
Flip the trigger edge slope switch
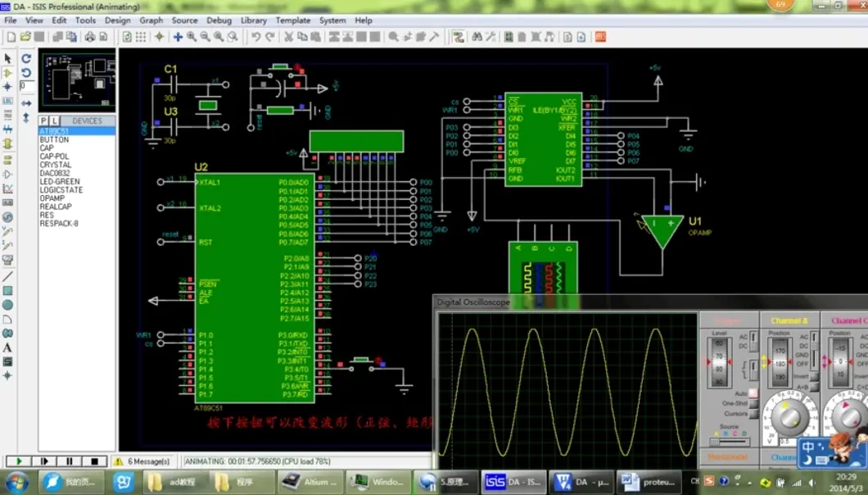point(753,370)
